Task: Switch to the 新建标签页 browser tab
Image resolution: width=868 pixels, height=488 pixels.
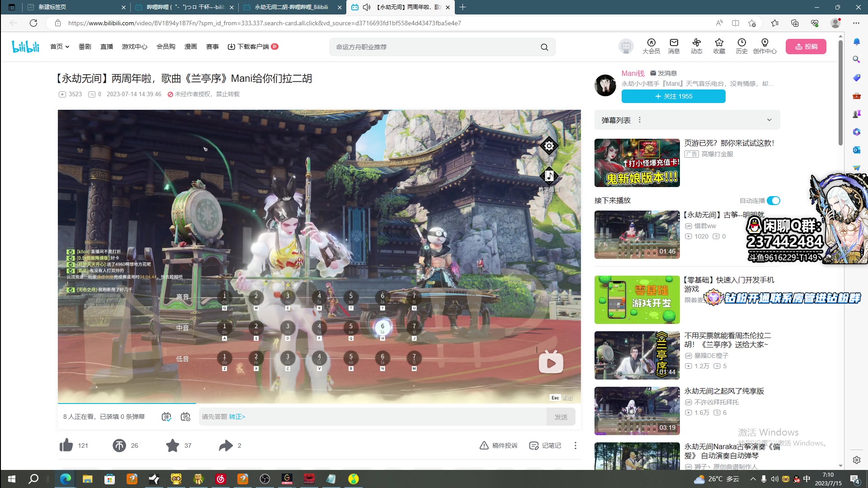Action: point(75,7)
